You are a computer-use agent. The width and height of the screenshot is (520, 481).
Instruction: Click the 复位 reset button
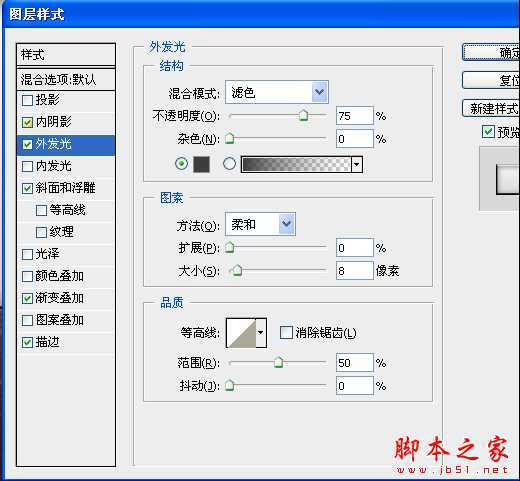pyautogui.click(x=491, y=80)
